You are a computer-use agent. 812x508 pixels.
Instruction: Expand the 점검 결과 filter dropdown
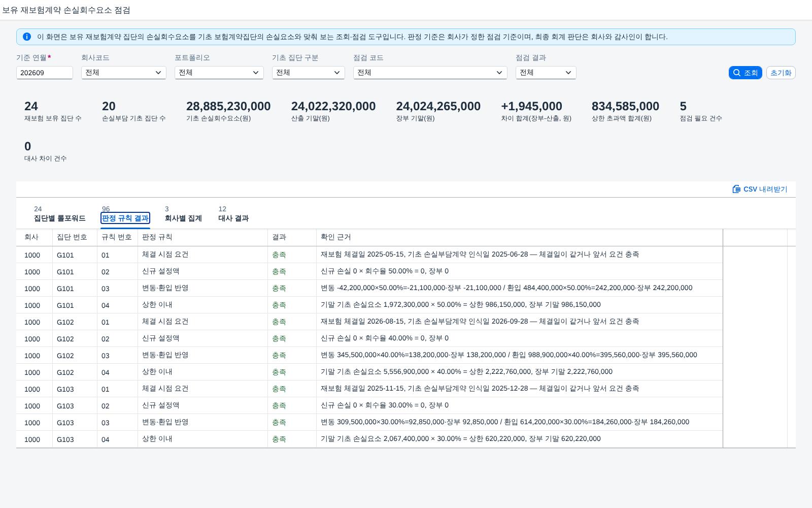coord(546,73)
